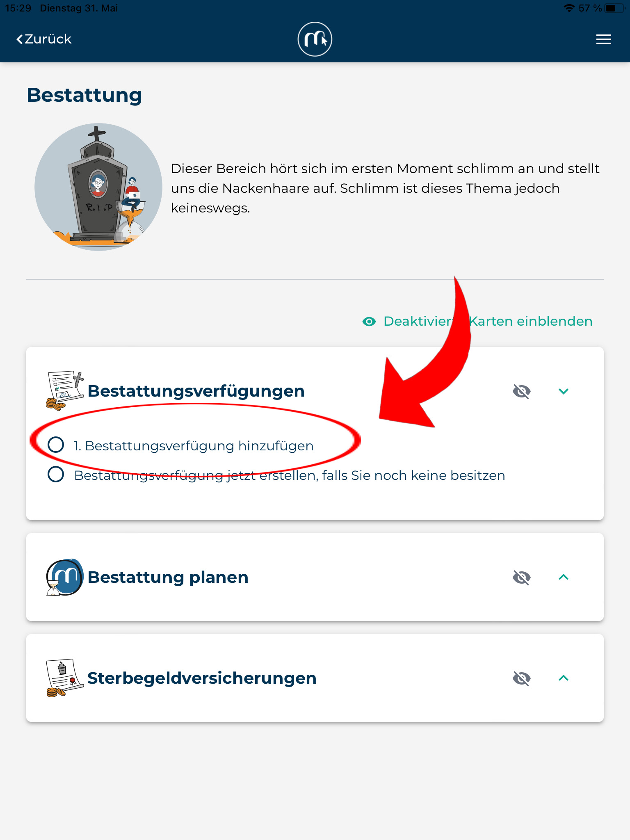Select radio for Bestattungsverfügung jetzt erstellen
Viewport: 630px width, 840px height.
point(56,474)
